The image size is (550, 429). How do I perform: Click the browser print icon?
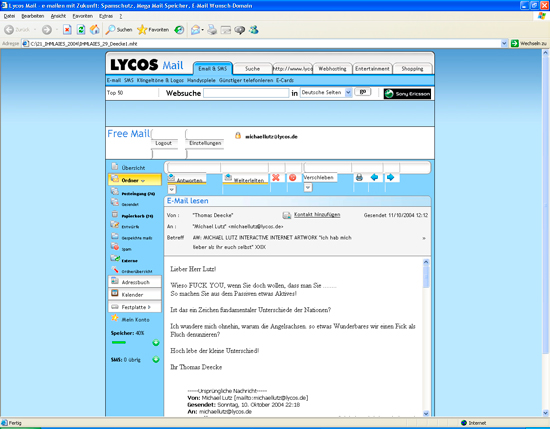coord(212,30)
